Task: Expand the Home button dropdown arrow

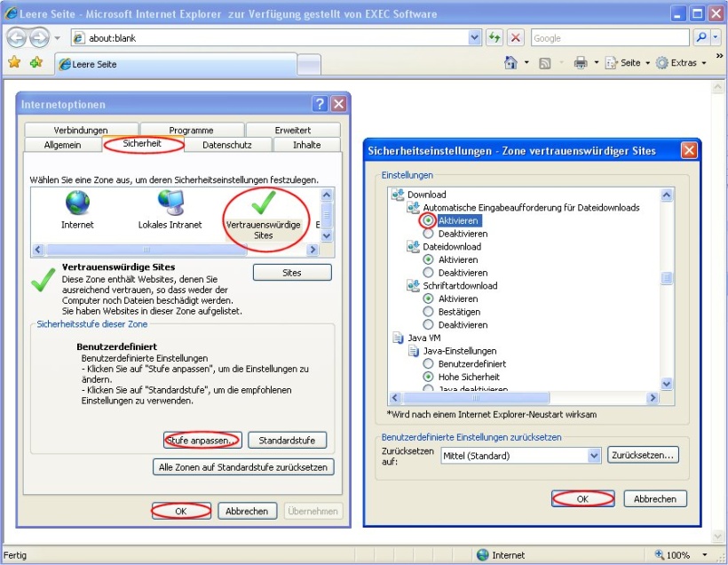Action: tap(526, 62)
